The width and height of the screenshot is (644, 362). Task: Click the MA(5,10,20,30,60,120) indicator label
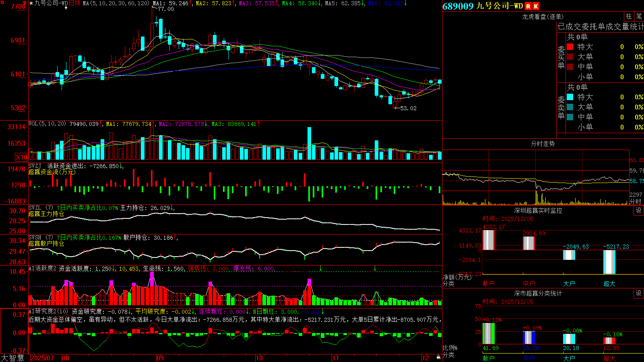point(116,3)
